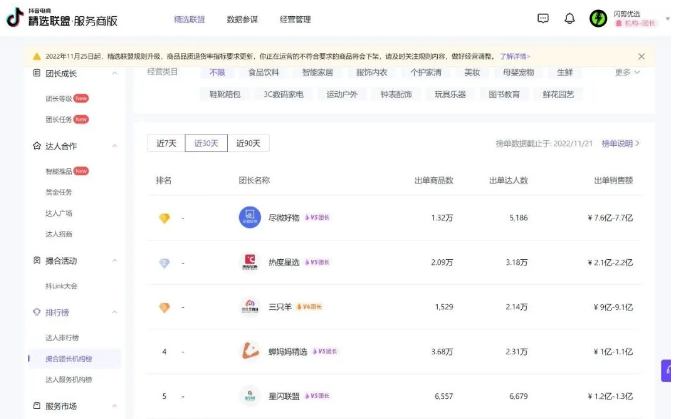
Task: Filter by 服饰内衣 category
Action: [x=372, y=72]
